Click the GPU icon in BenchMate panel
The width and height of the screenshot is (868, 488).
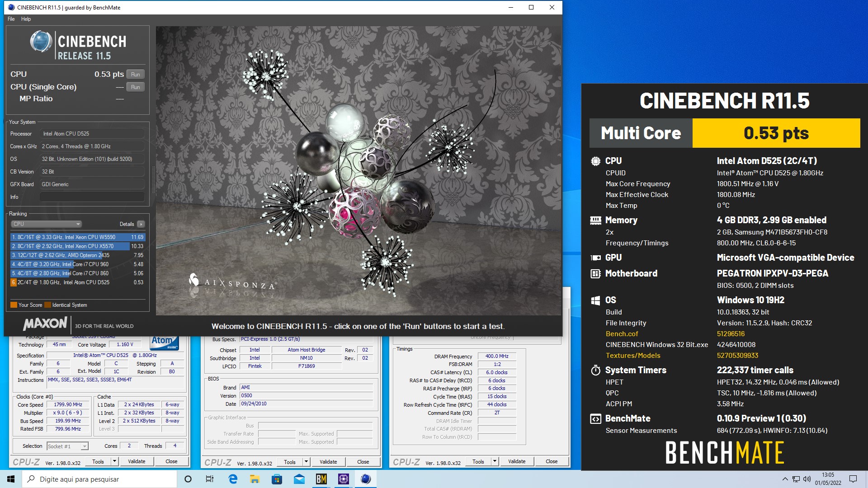tap(595, 258)
